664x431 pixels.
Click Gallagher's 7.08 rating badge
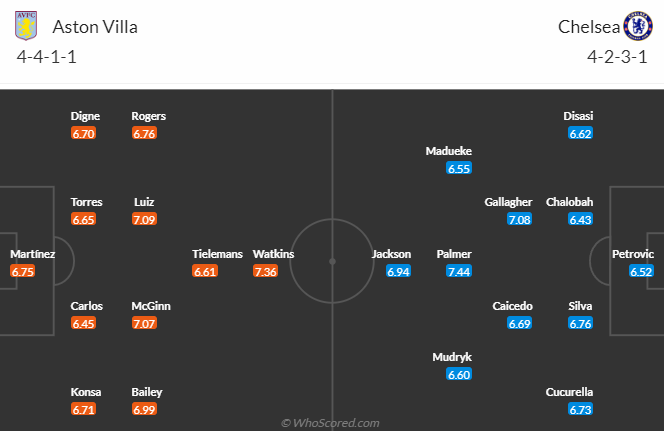coord(519,219)
